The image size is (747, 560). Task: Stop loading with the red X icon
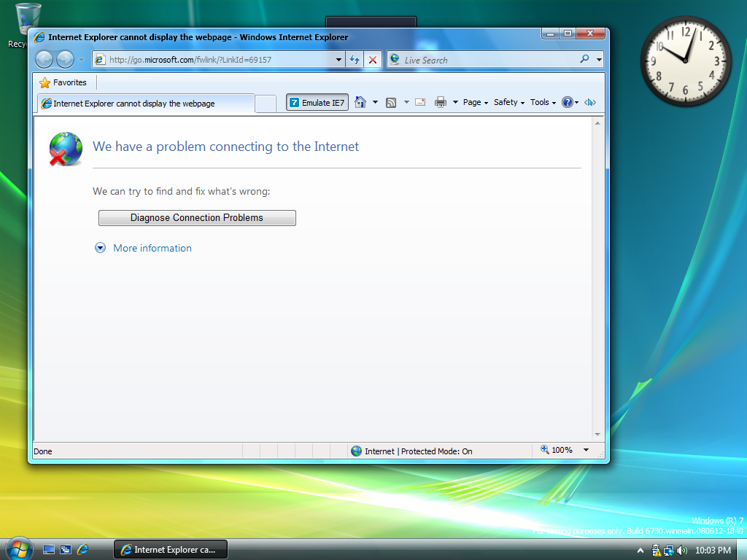tap(373, 60)
